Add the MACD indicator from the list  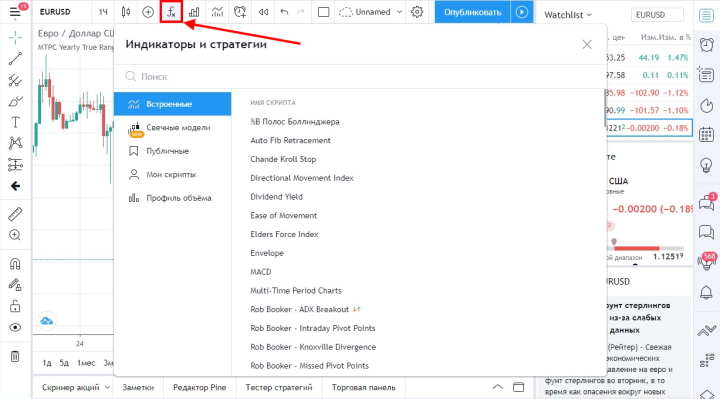pos(261,272)
